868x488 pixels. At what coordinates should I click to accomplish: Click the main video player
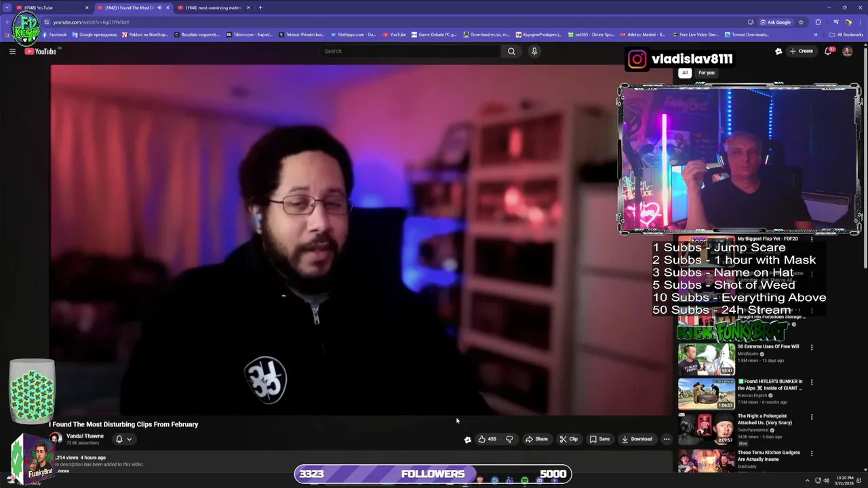361,240
